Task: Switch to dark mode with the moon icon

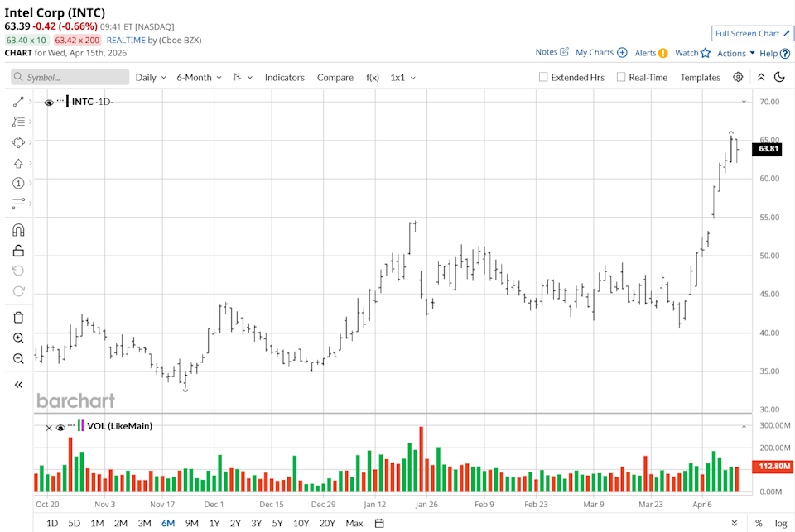Action: (779, 77)
